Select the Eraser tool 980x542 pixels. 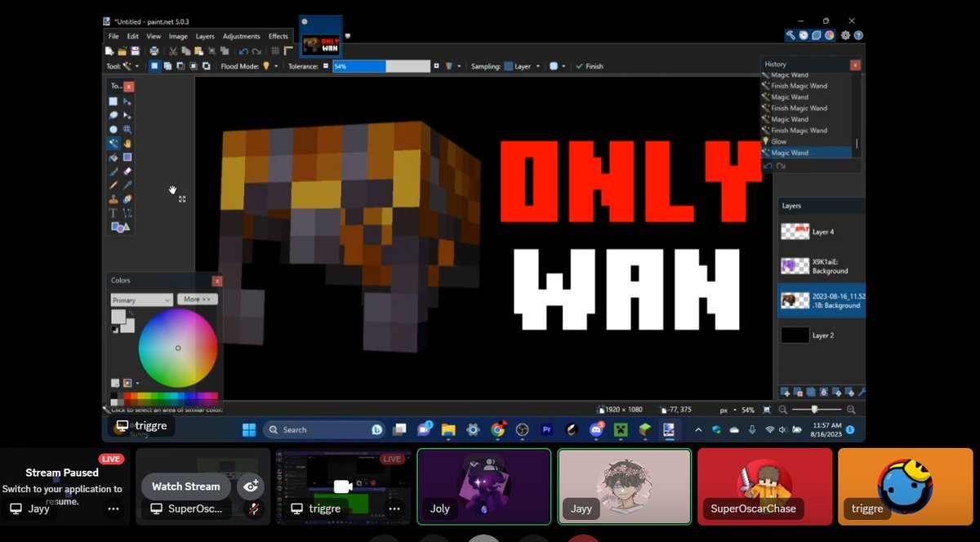127,171
